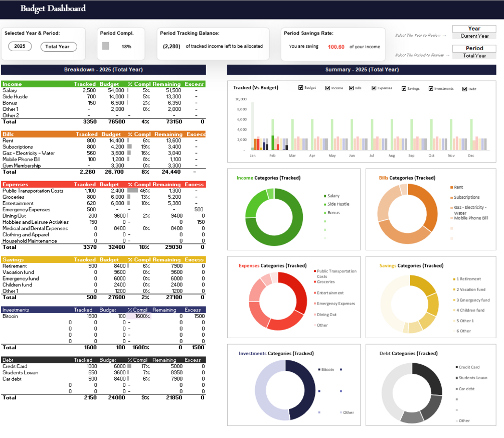504x438 pixels.
Task: Select the Household Maintenance row label
Action: point(30,241)
